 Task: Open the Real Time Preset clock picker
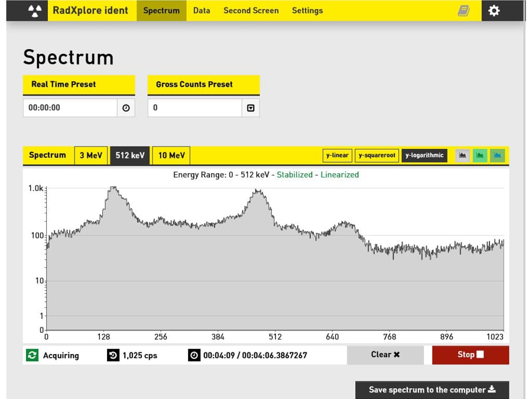126,108
